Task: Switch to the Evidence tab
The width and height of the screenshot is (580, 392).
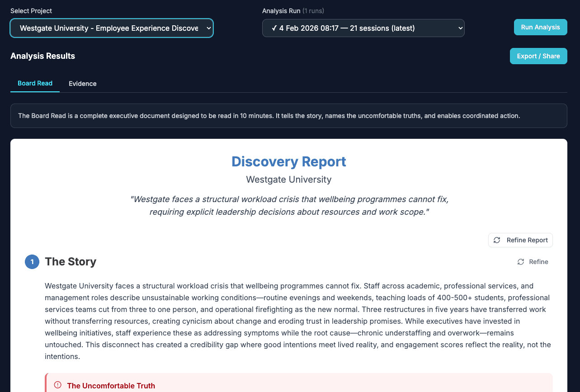Action: 82,84
